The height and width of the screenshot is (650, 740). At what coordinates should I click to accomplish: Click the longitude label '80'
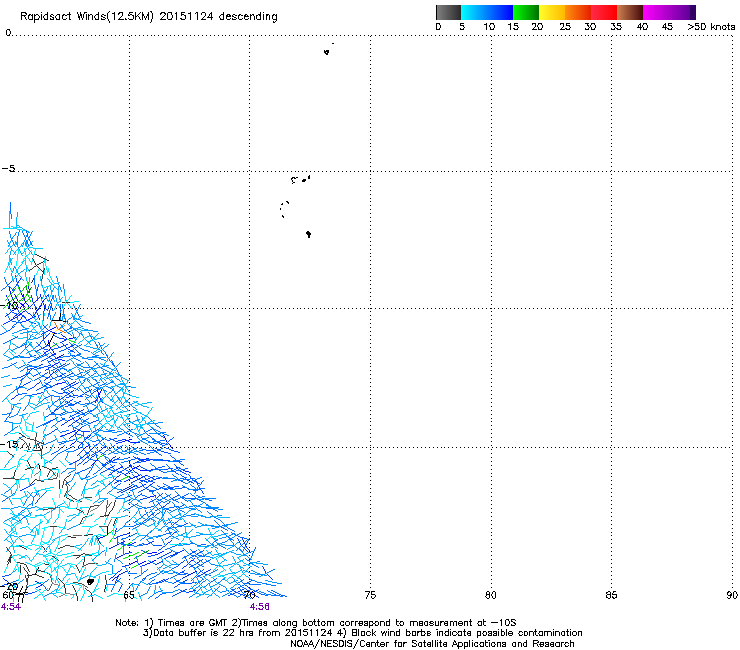point(491,595)
